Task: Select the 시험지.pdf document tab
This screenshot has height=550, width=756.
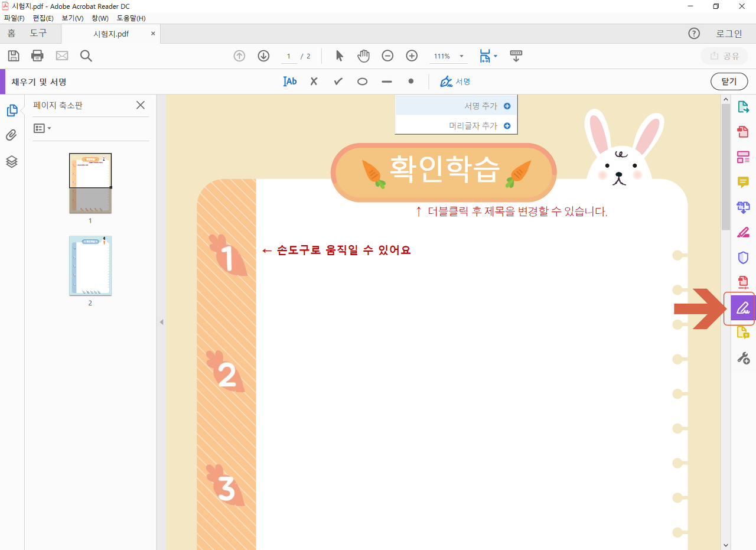Action: pos(111,34)
